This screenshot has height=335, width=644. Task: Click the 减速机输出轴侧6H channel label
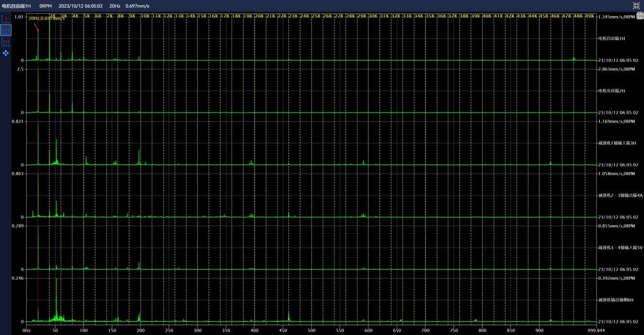click(x=615, y=300)
